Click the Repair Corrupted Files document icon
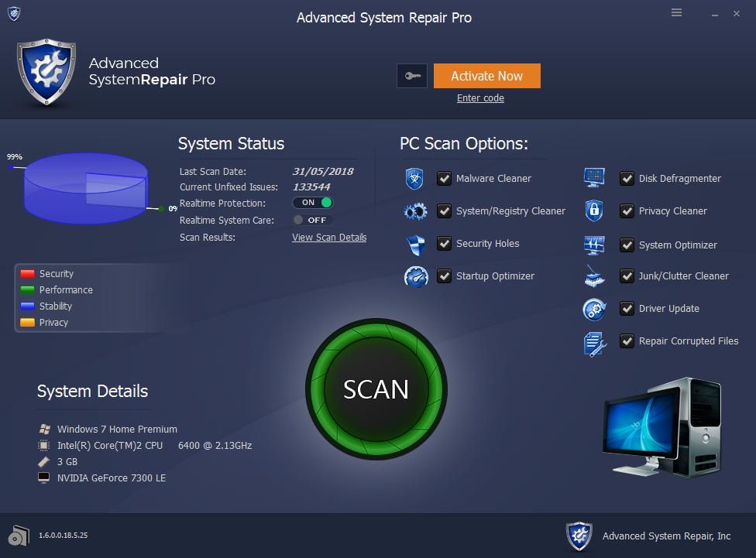This screenshot has width=756, height=558. click(x=594, y=344)
